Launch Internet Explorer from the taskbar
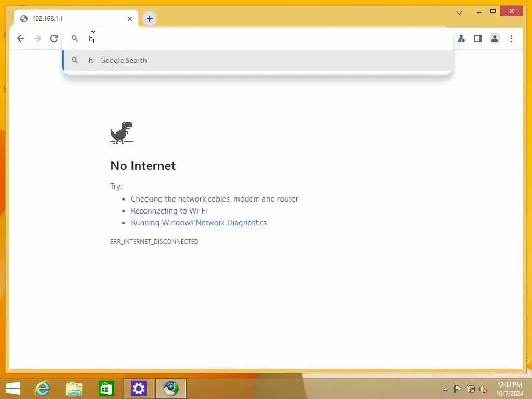Screen dimensions: 532x399 click(42, 389)
